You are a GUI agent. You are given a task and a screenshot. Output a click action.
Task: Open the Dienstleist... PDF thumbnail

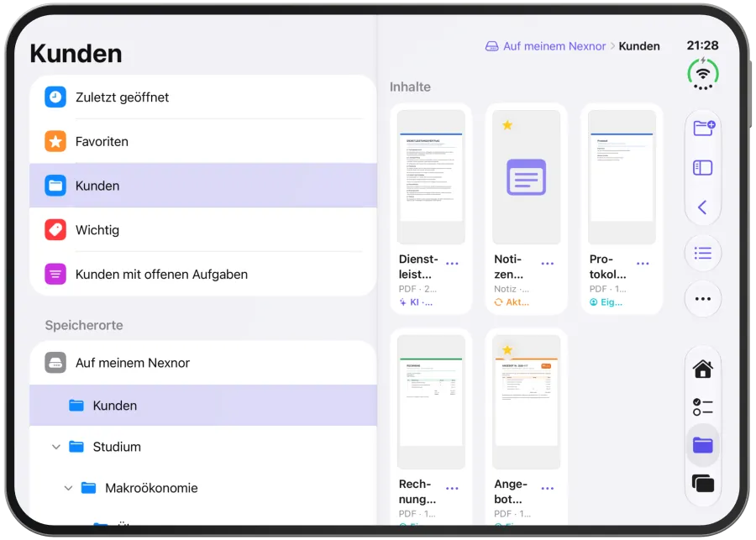431,177
